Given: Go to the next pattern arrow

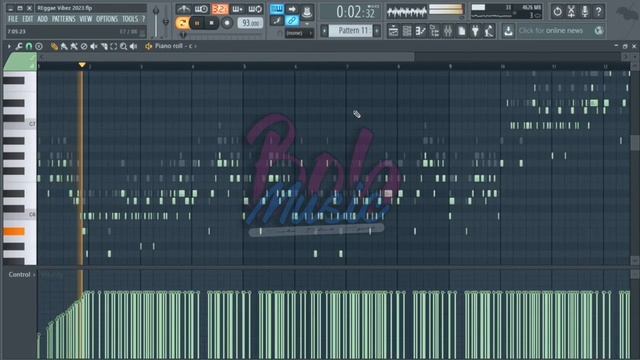Looking at the screenshot, I should pos(377,31).
